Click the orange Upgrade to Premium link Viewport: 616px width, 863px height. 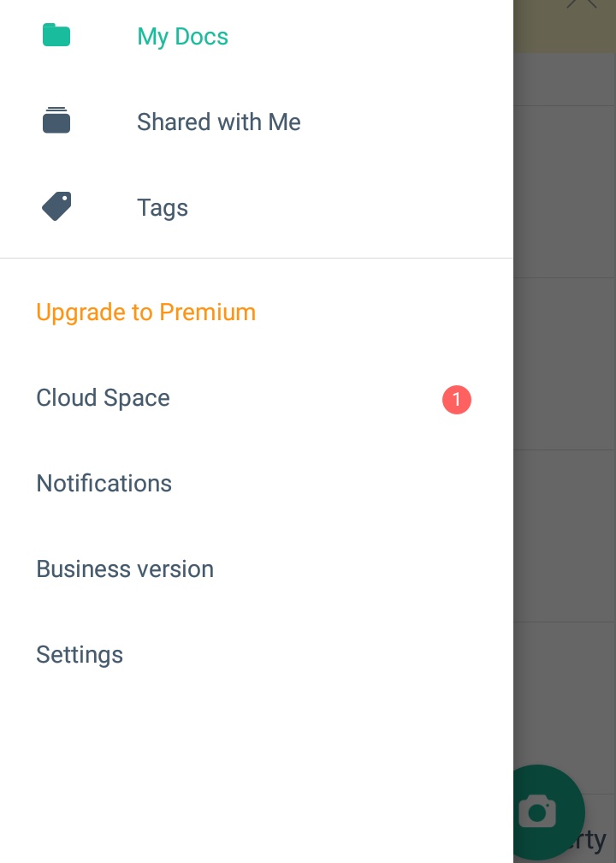click(x=145, y=312)
